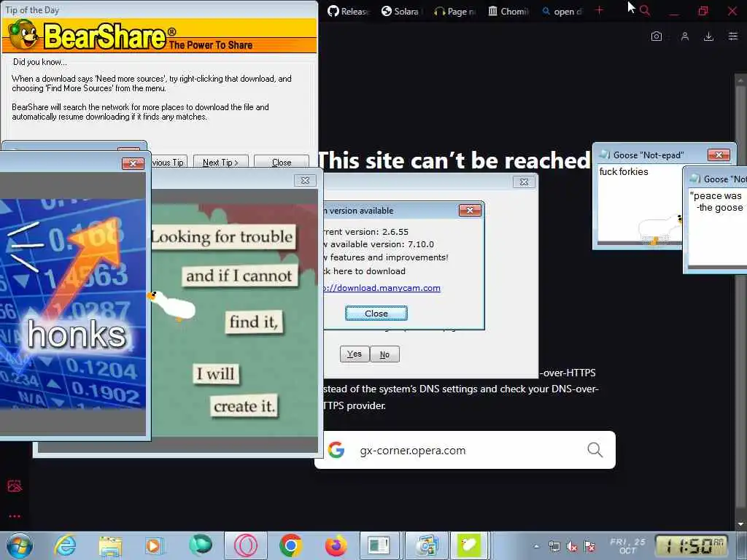Click Previous Tip button in BearShare
747x560 pixels.
coord(169,163)
